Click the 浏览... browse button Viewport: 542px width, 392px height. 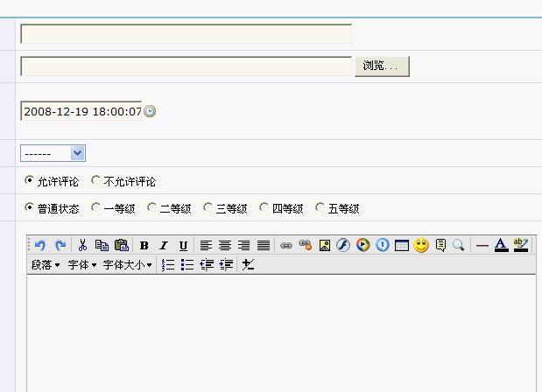tap(382, 66)
